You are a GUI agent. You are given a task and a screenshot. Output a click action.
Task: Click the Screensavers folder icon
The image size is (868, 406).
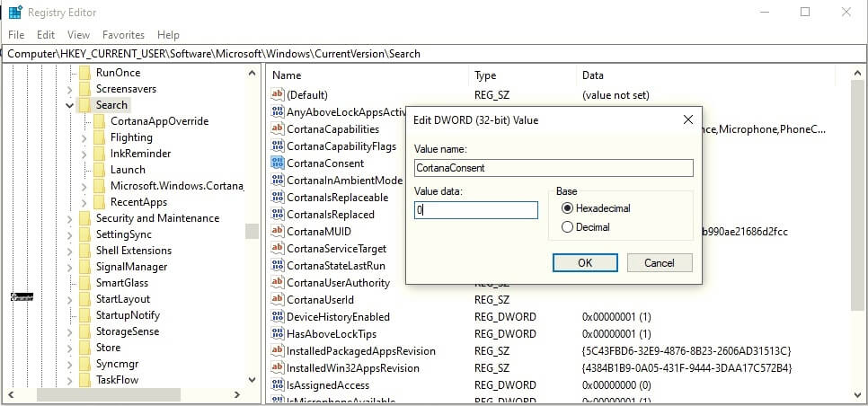pos(84,89)
